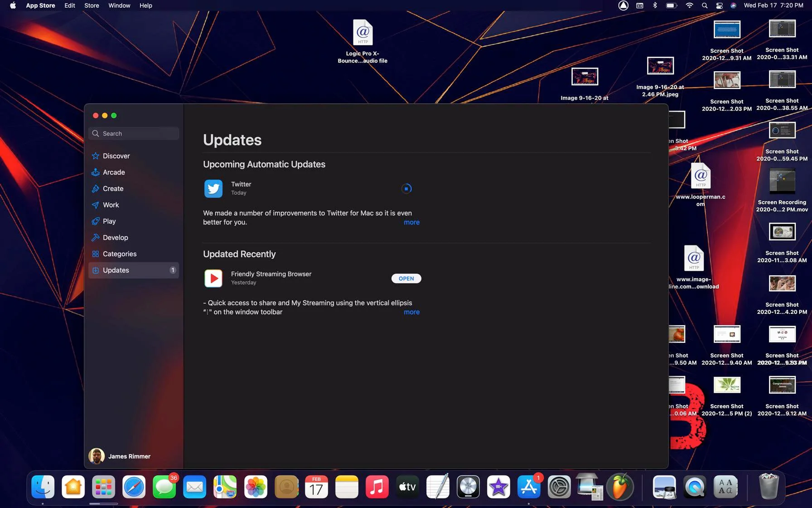Select the Work paper plane icon
The width and height of the screenshot is (812, 508).
95,205
